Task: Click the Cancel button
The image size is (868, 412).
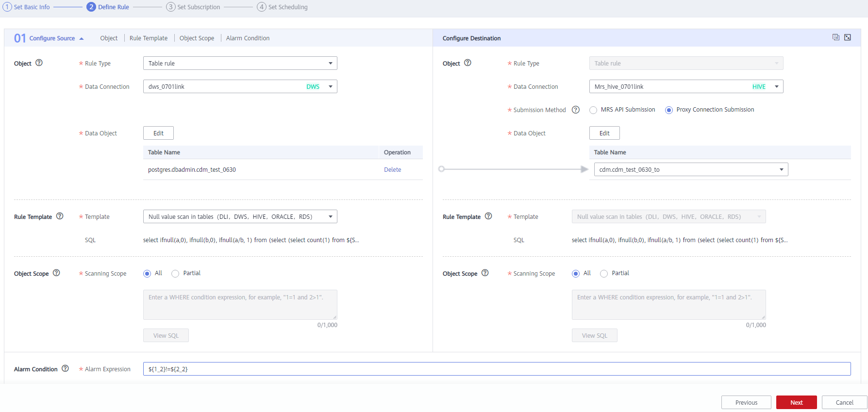Action: [845, 402]
